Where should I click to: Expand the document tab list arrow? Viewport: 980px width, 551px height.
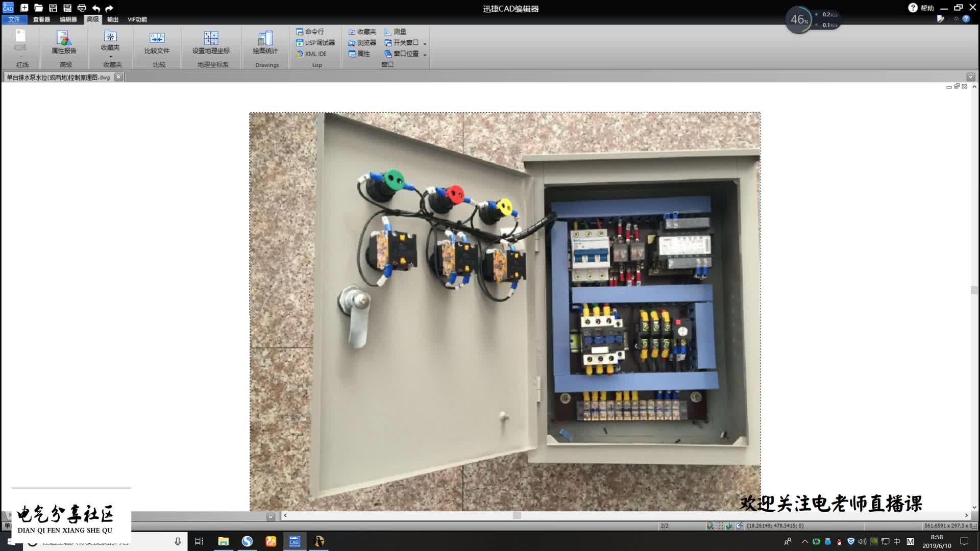[x=971, y=77]
